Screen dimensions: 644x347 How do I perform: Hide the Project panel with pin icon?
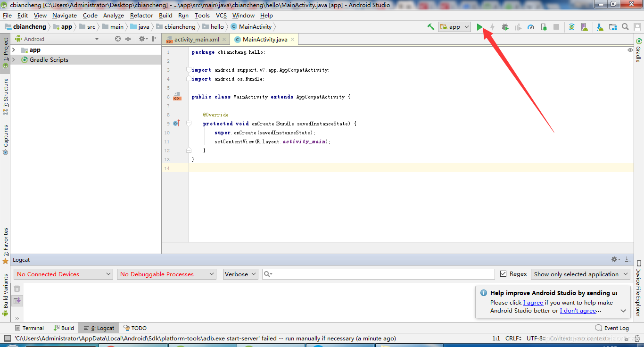coord(155,39)
